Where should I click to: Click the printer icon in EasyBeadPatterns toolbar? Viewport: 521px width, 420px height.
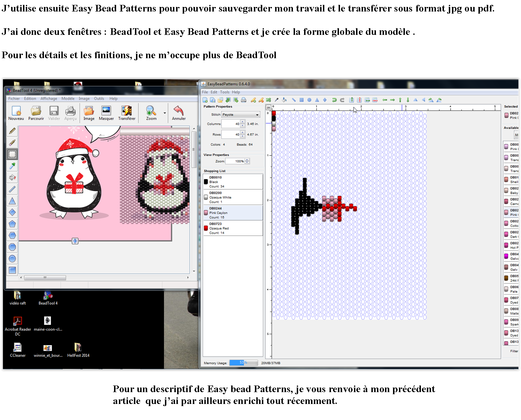point(243,100)
